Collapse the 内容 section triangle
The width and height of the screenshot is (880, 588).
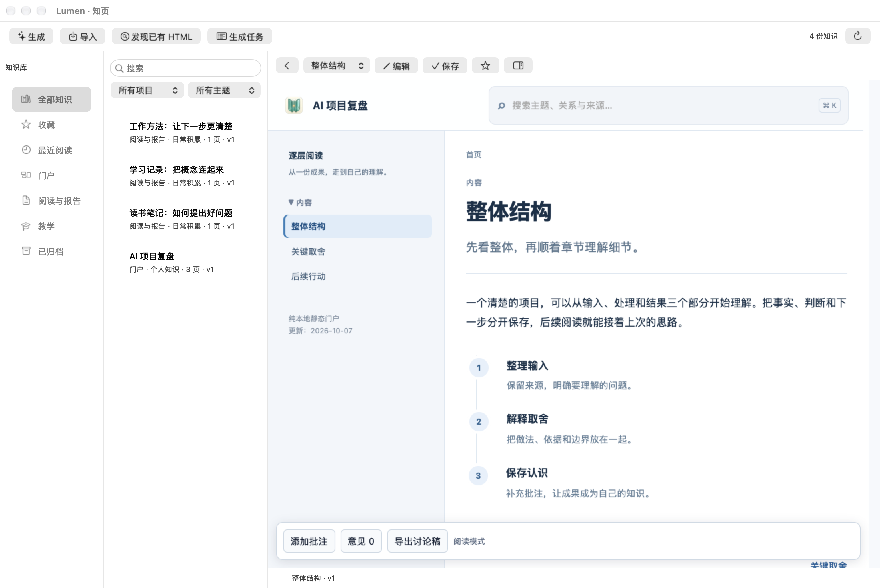click(291, 202)
